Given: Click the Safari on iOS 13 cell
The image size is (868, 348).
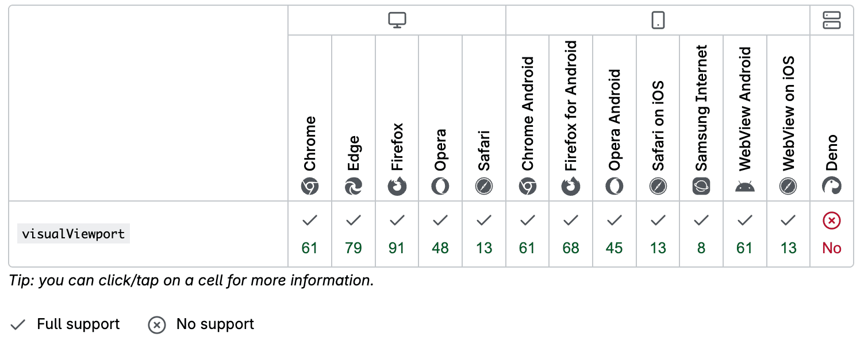Looking at the screenshot, I should click(658, 234).
